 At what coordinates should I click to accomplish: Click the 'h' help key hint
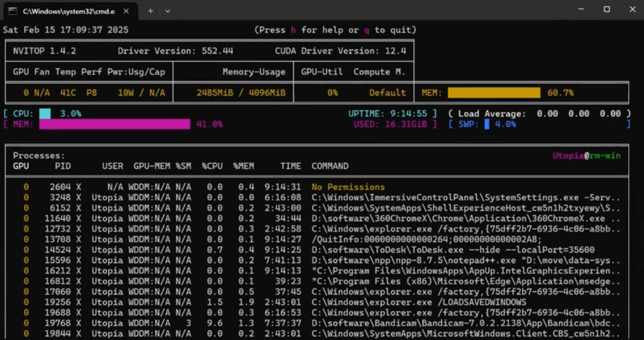(294, 30)
